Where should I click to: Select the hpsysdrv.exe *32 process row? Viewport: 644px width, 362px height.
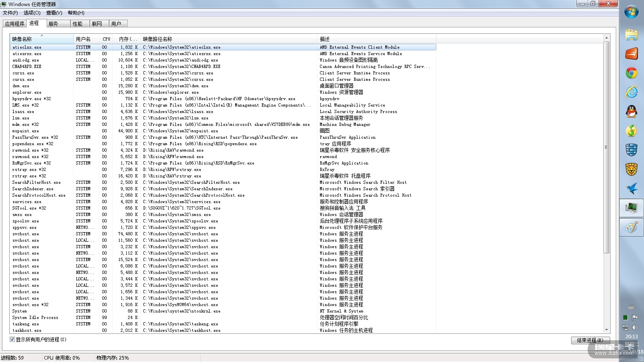click(223, 99)
